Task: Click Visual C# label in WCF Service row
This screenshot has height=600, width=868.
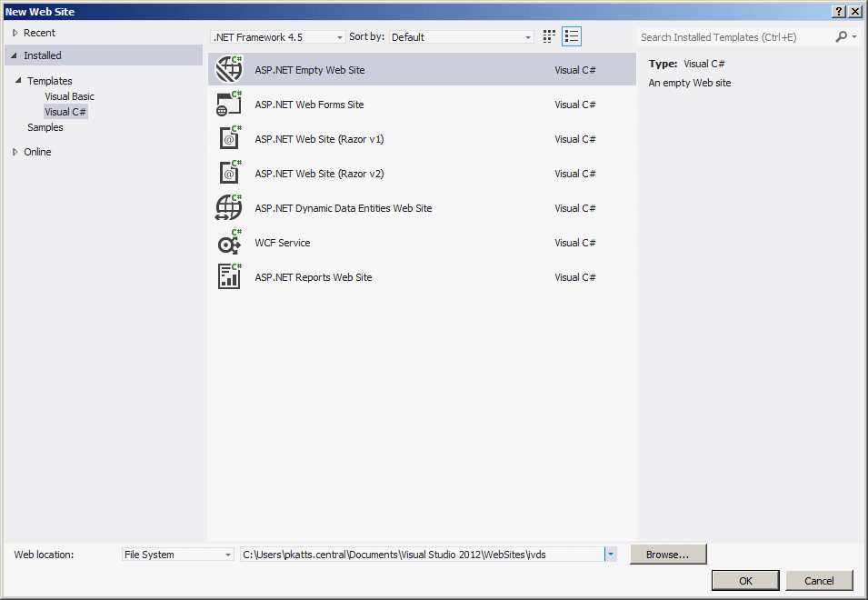Action: (575, 243)
